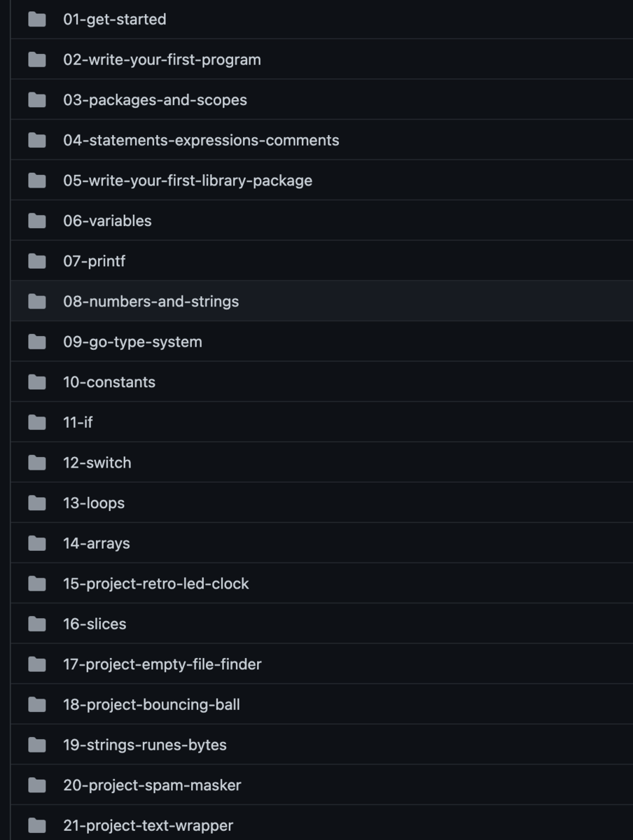Go to the 10-constants directory

click(x=109, y=382)
